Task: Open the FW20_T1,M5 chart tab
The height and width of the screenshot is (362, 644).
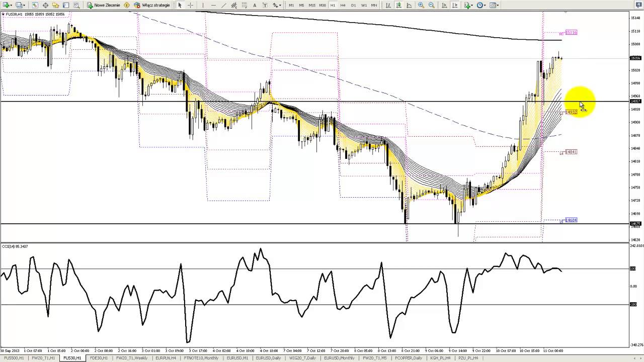Action: [375, 358]
